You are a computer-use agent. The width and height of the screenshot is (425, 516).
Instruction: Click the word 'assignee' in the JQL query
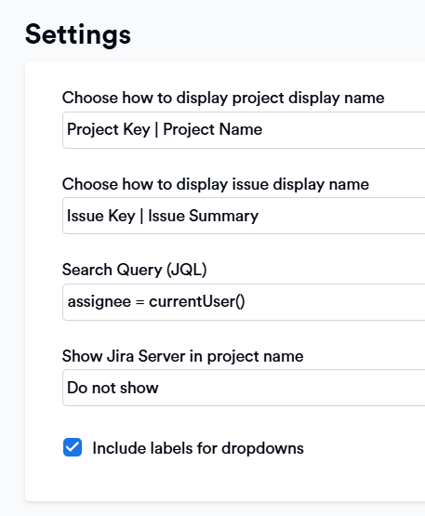(99, 302)
